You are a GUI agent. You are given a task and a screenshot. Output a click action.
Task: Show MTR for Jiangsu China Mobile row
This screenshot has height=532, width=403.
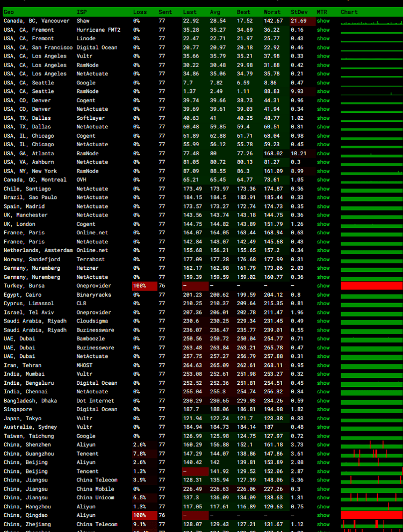point(323,489)
